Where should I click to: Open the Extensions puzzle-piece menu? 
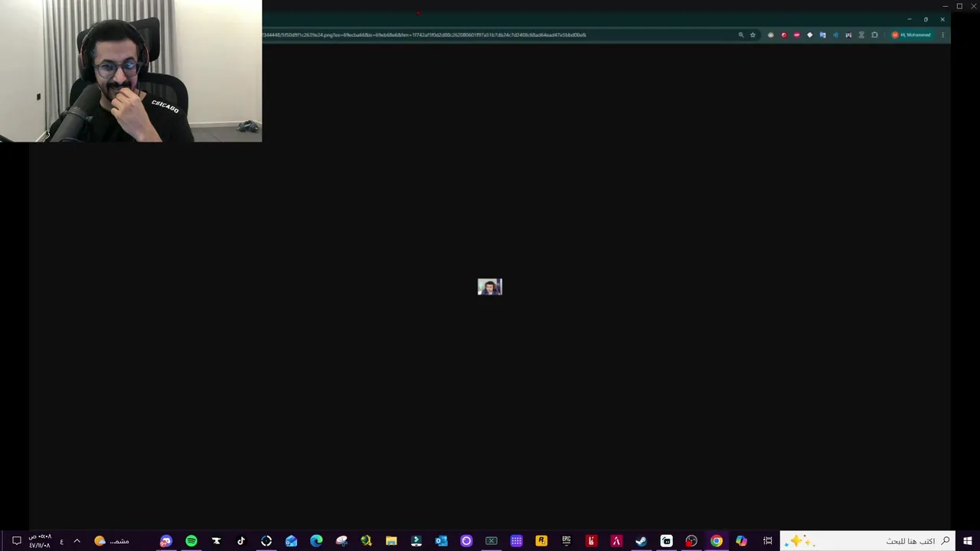tap(874, 34)
